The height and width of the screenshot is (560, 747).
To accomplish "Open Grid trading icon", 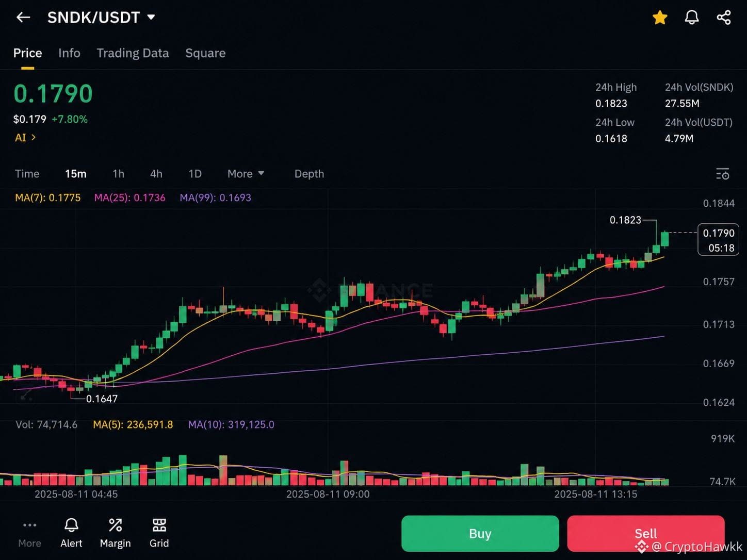I will [159, 533].
